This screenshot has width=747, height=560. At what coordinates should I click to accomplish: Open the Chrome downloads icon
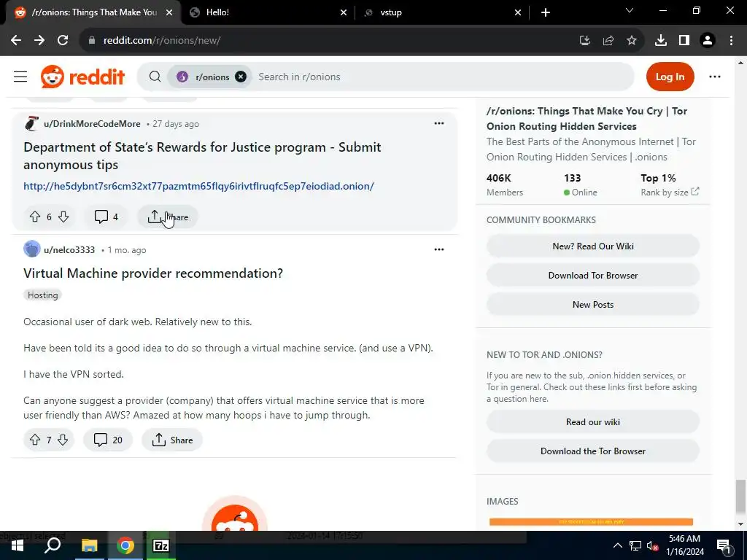[661, 41]
